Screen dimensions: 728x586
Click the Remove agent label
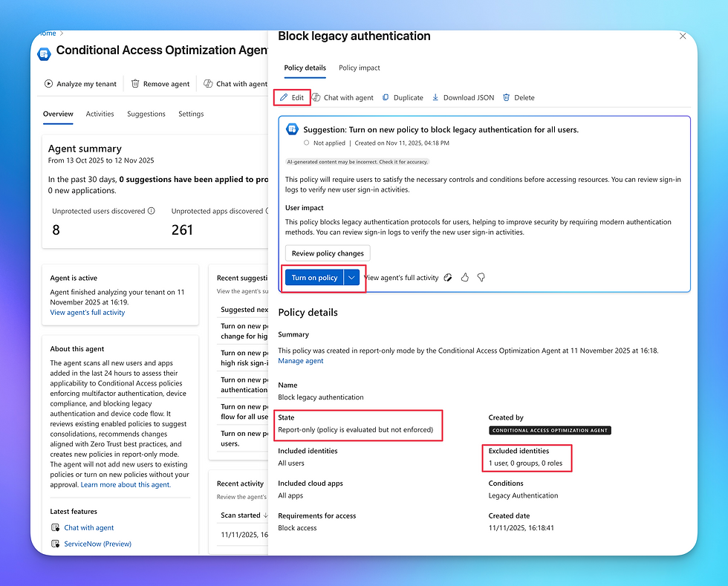point(166,84)
